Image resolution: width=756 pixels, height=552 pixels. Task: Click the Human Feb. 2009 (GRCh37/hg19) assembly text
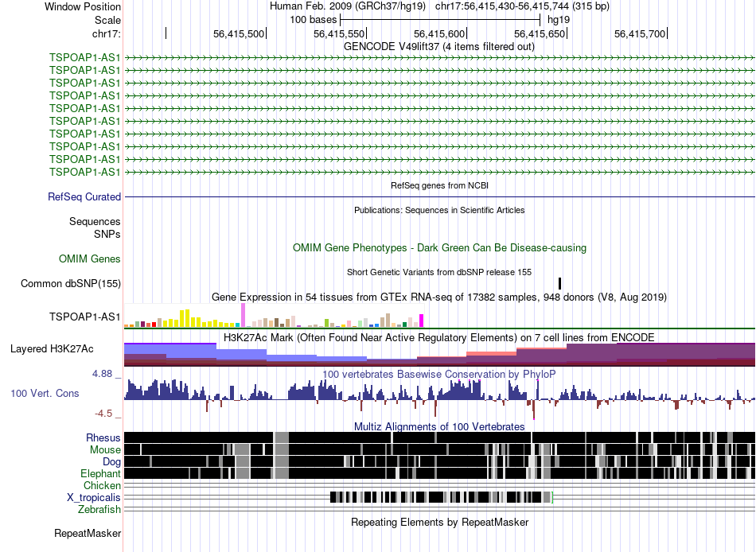pos(347,6)
